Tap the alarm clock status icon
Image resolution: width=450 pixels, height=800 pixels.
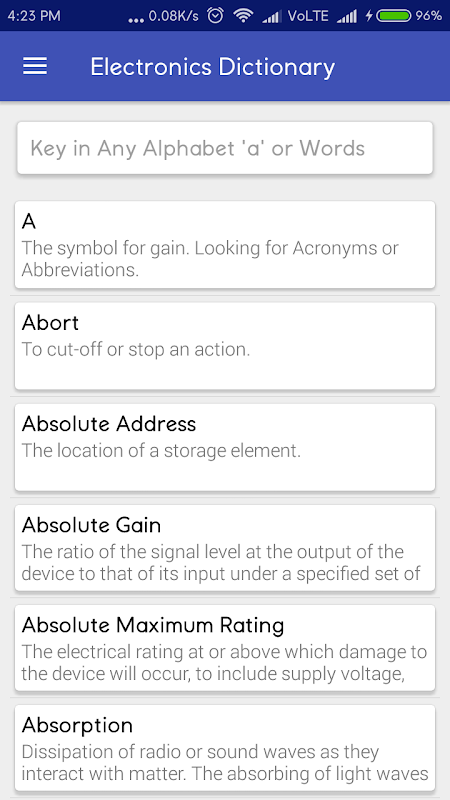215,16
